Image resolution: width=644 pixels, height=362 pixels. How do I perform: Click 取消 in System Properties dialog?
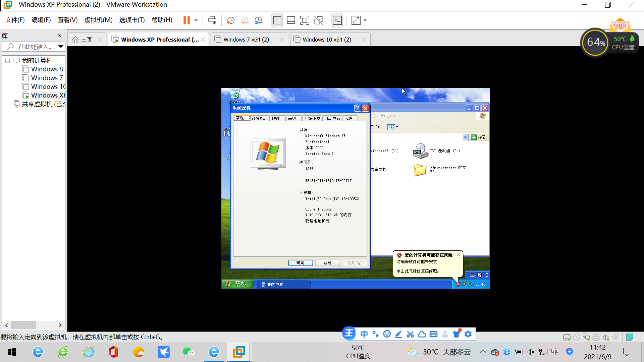[x=328, y=263]
